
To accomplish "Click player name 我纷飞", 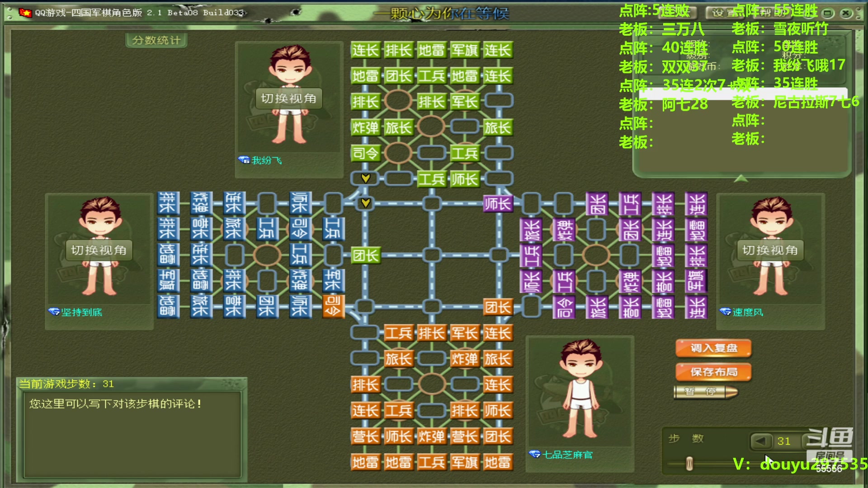I will coord(267,160).
